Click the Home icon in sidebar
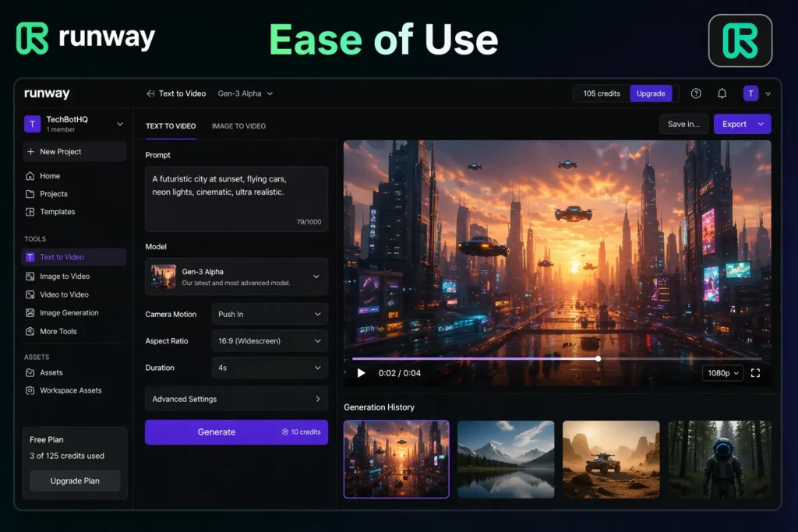This screenshot has width=798, height=532. 30,176
